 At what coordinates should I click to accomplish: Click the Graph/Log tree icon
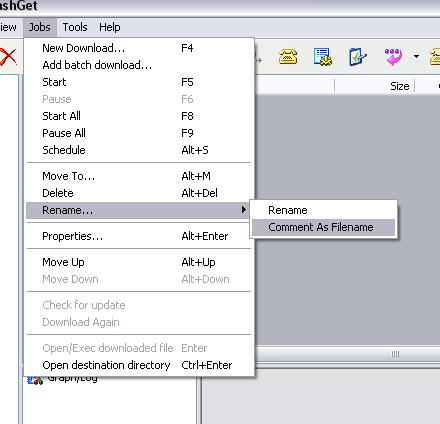pos(35,380)
